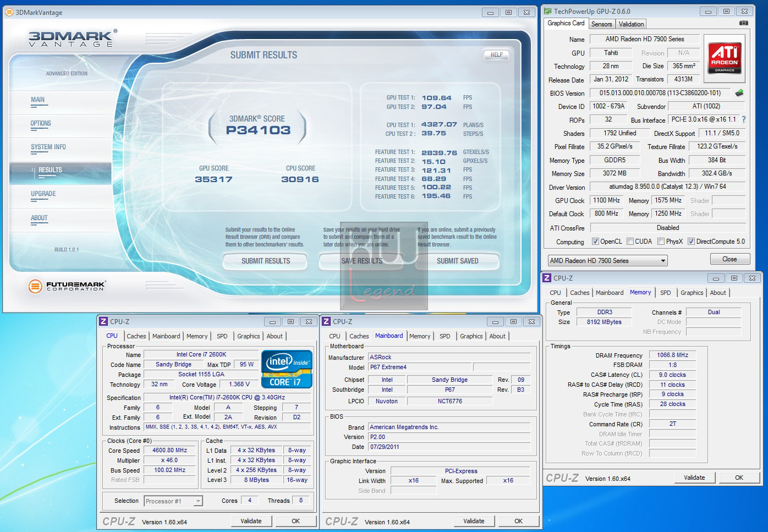Click the Intel Core i7 logo in CPU-Z
Screen dimensions: 768x532
tap(287, 369)
